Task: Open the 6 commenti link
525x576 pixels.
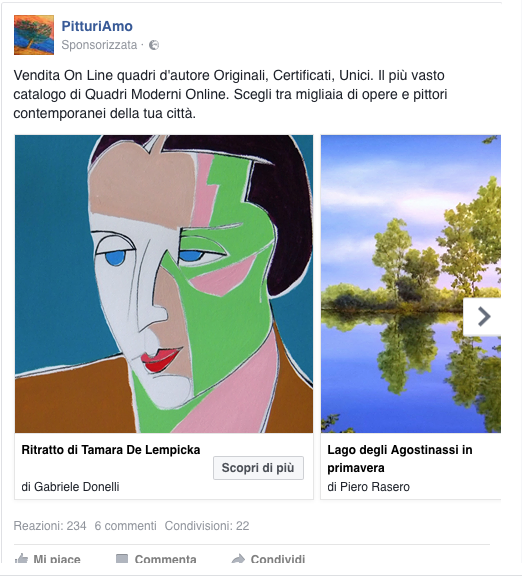Action: click(125, 526)
